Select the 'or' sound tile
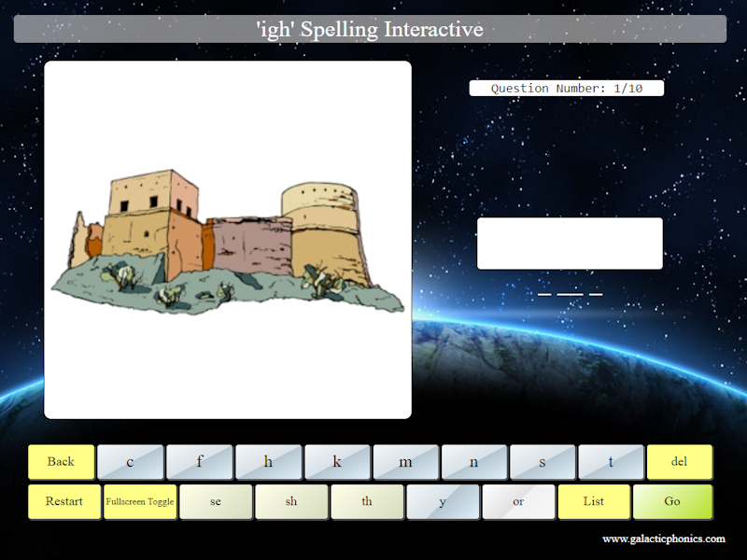The height and width of the screenshot is (560, 747). (x=519, y=502)
